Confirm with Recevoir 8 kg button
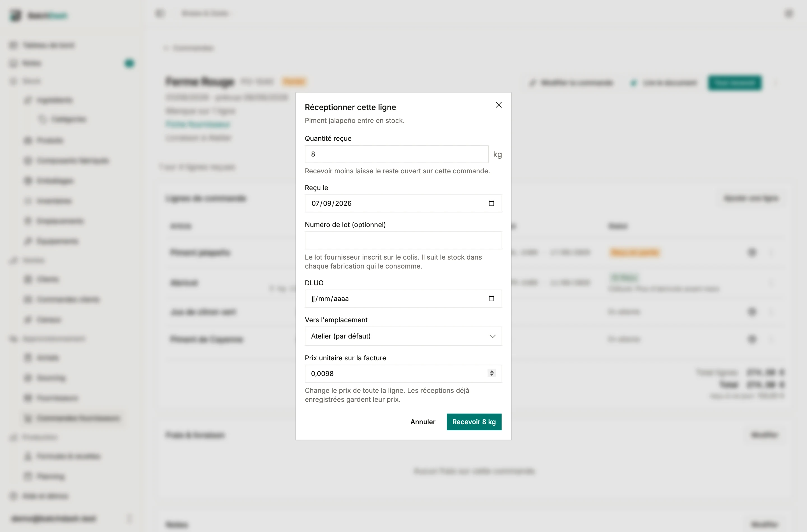The width and height of the screenshot is (807, 532). 474,422
